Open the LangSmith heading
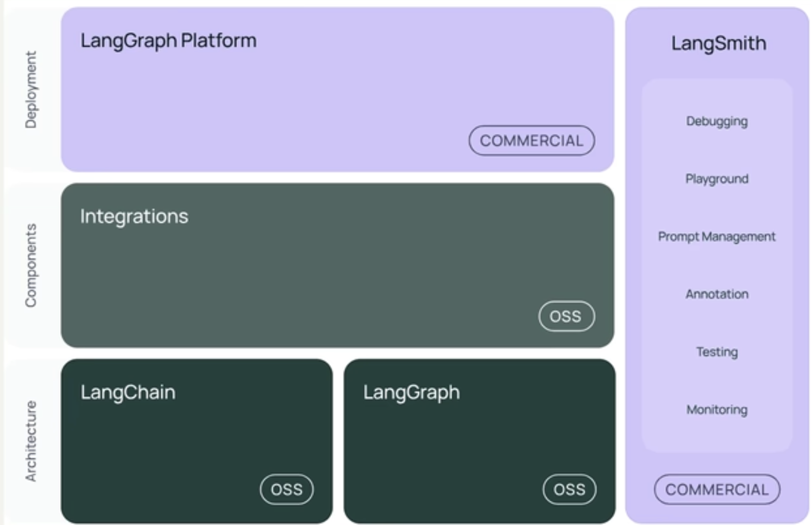812x525 pixels. [719, 43]
